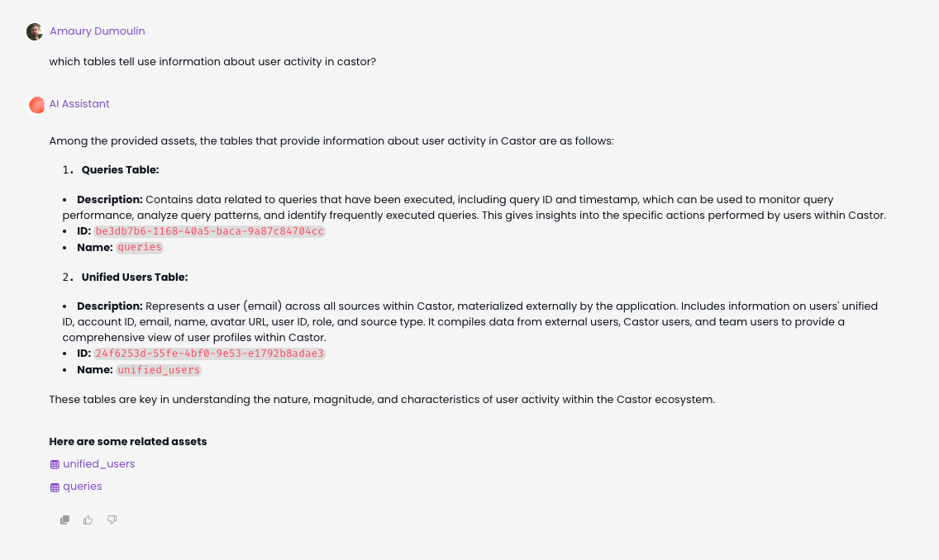The height and width of the screenshot is (560, 939).
Task: Give the answer a thumbs down
Action: coord(112,520)
